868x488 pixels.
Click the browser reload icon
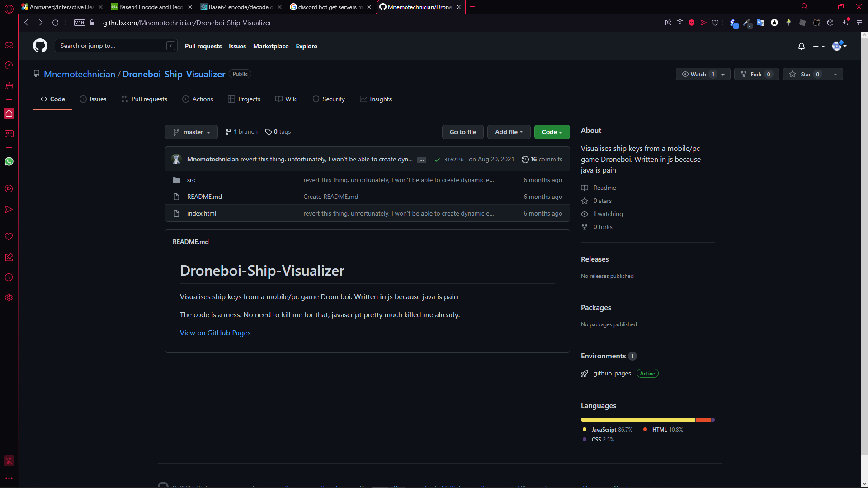(x=55, y=23)
